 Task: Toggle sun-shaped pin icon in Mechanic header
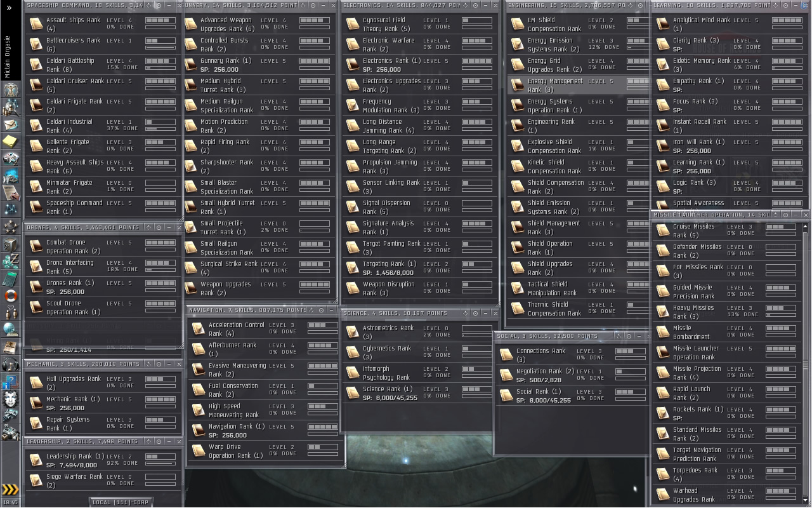tap(148, 364)
